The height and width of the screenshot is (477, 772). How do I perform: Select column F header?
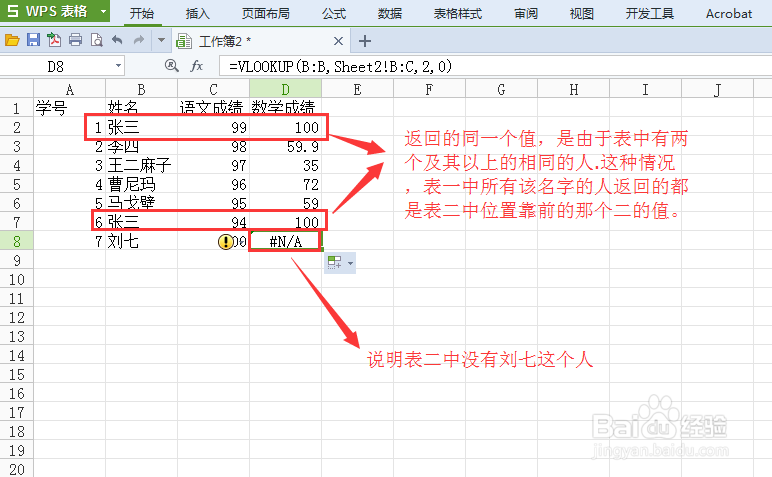pos(429,89)
